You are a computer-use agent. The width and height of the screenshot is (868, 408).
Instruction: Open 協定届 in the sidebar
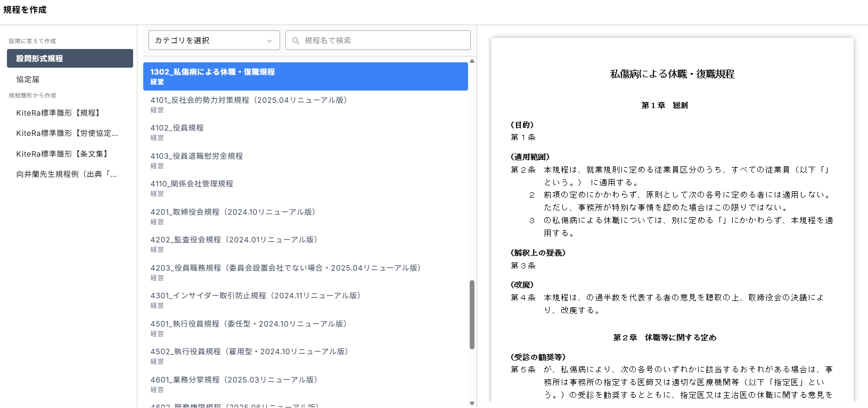click(x=28, y=79)
